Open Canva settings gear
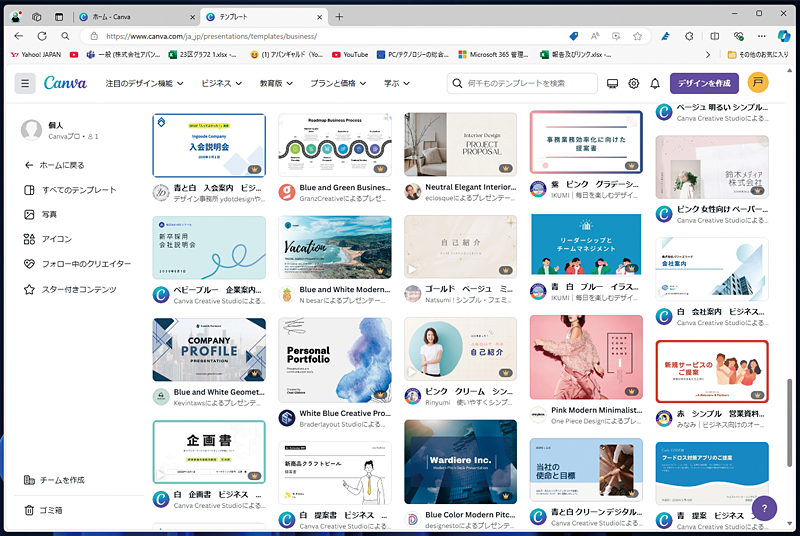 [634, 83]
